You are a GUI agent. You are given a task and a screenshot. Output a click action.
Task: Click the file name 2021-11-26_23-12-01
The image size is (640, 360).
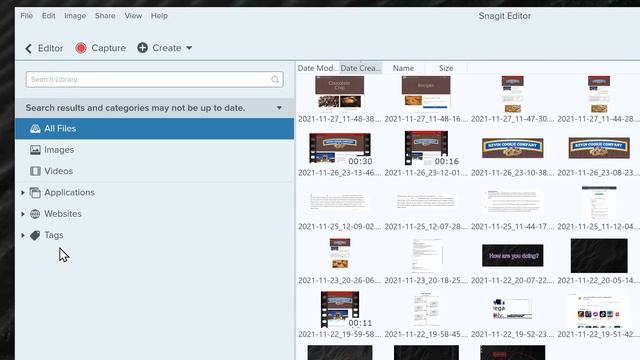[426, 173]
